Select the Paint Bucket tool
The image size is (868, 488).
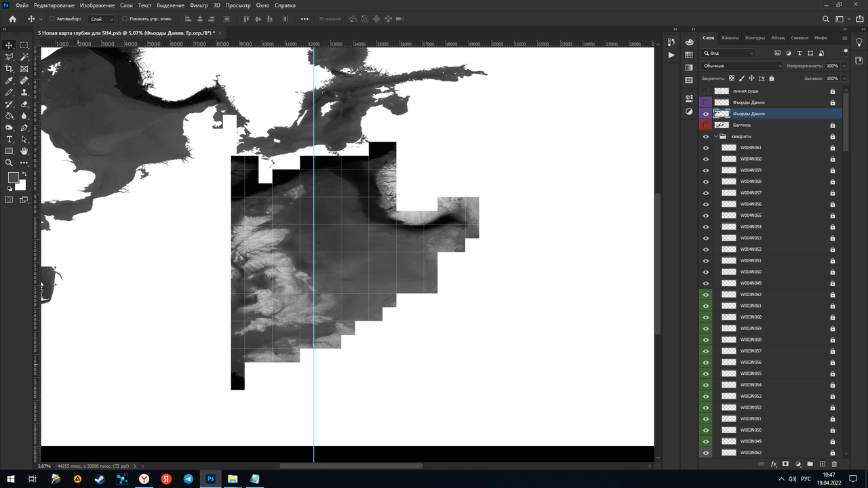(9, 116)
